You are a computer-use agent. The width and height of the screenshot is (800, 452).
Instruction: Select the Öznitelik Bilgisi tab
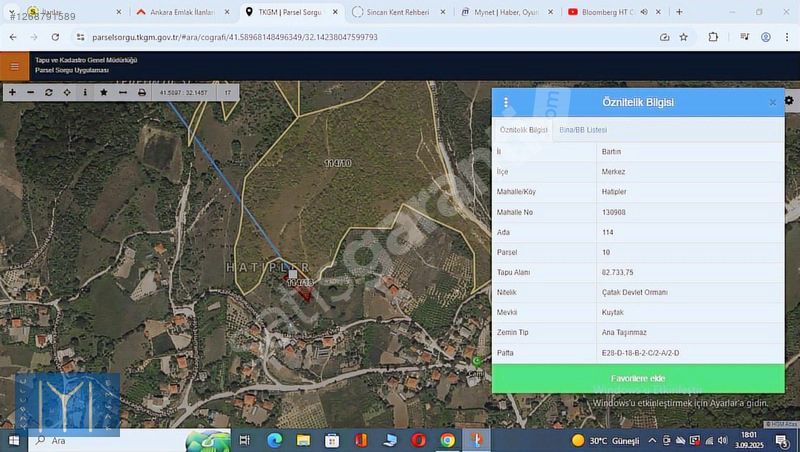pyautogui.click(x=523, y=130)
